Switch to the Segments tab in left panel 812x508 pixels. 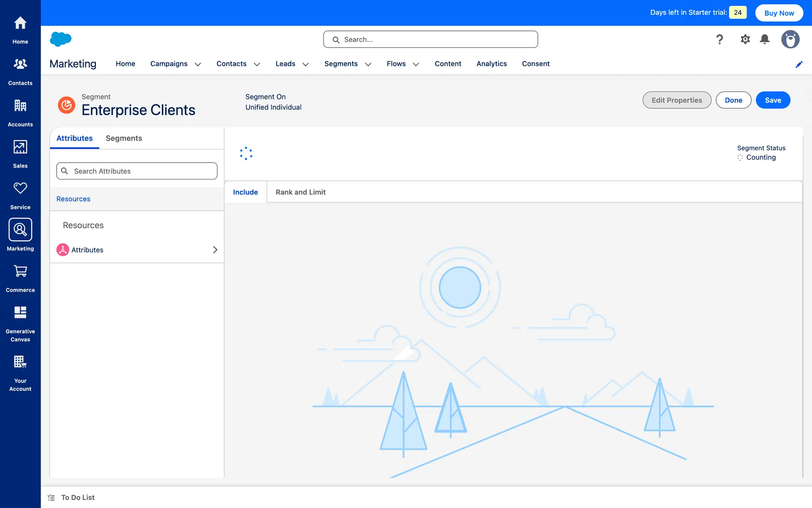coord(123,138)
